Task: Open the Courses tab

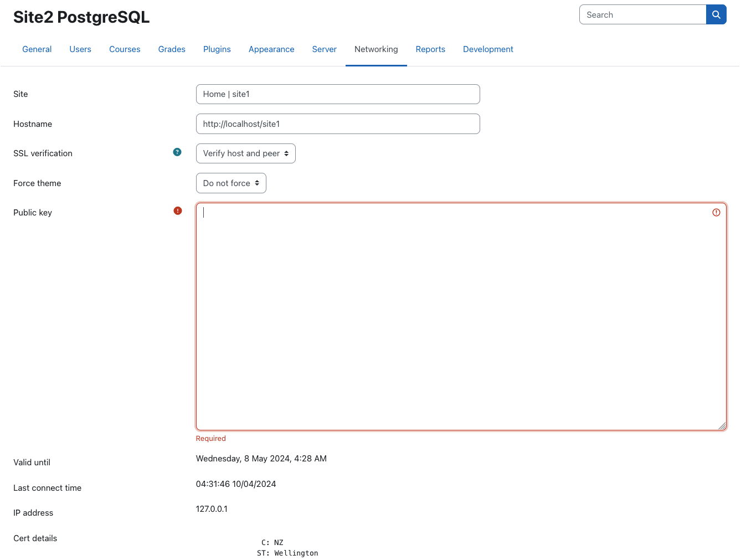Action: 125,49
